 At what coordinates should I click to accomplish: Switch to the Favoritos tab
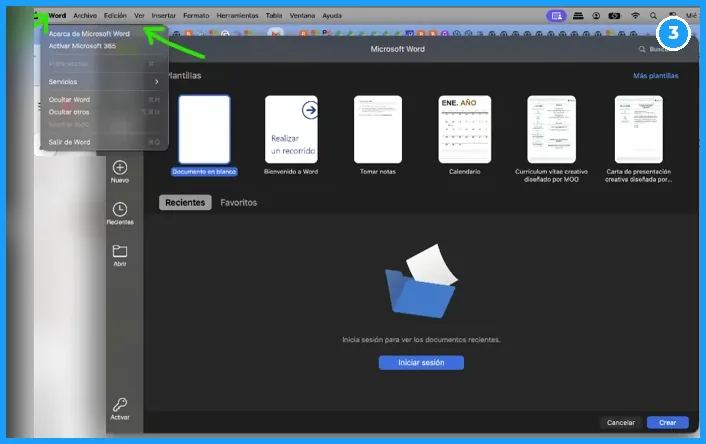click(239, 203)
